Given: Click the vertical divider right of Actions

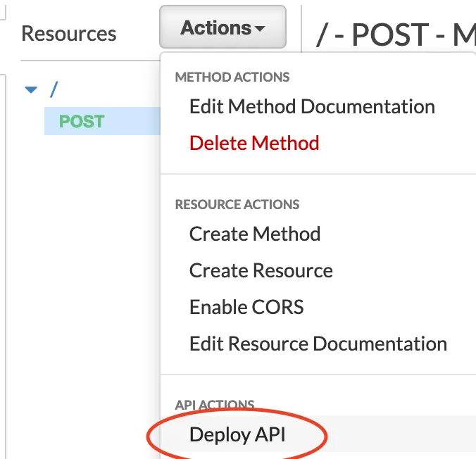Looking at the screenshot, I should tap(301, 28).
